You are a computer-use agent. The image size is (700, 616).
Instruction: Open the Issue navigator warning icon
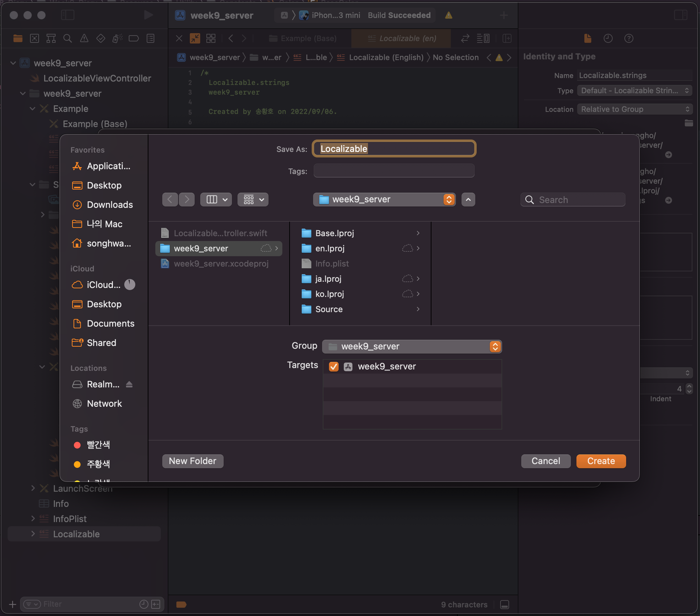click(84, 38)
